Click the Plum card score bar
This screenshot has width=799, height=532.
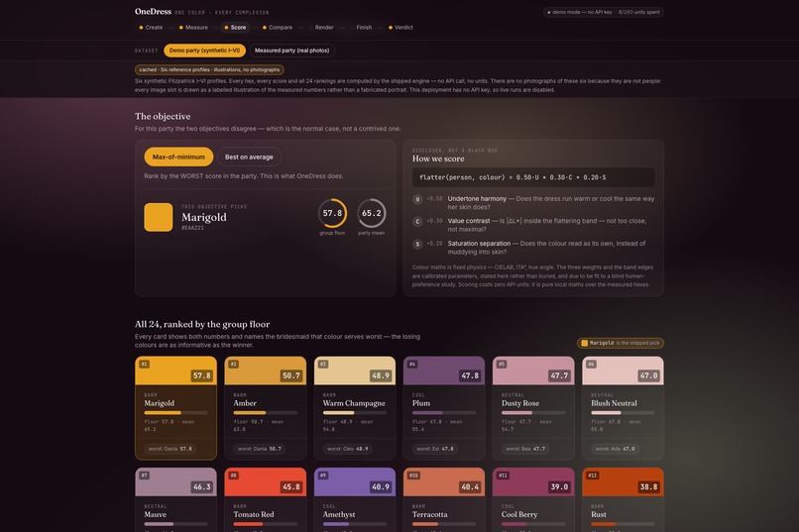(x=444, y=413)
